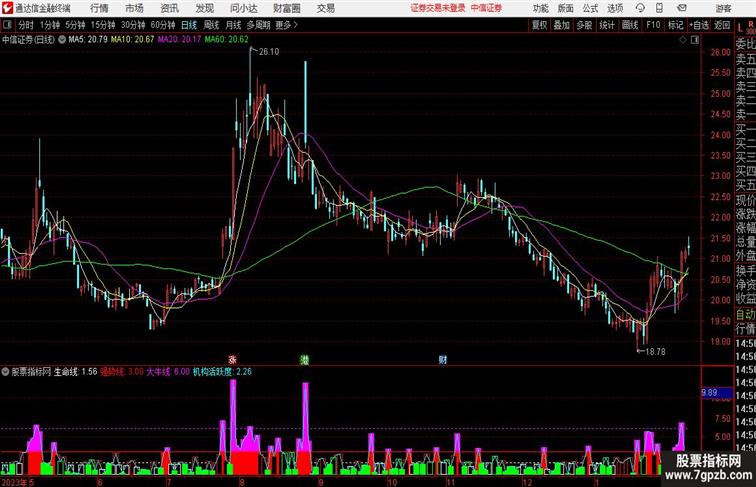Screen dimensions: 756x487
Task: Click the 返回 button
Action: [x=722, y=25]
